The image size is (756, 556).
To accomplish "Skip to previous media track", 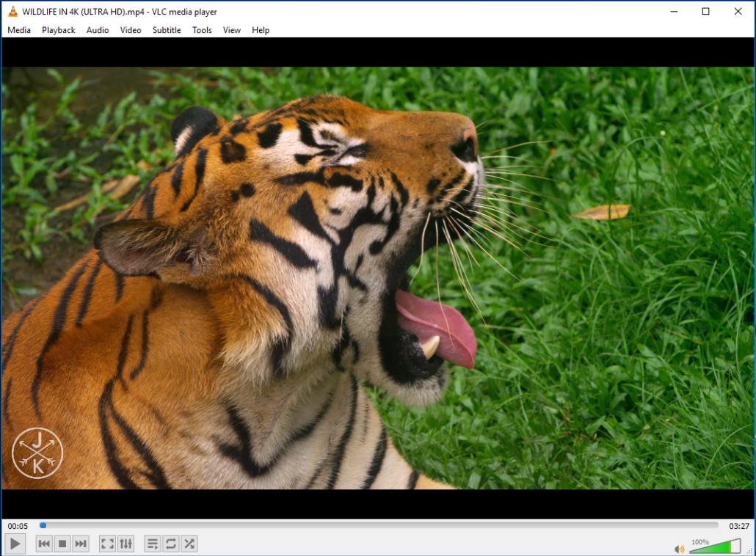I will click(x=44, y=544).
